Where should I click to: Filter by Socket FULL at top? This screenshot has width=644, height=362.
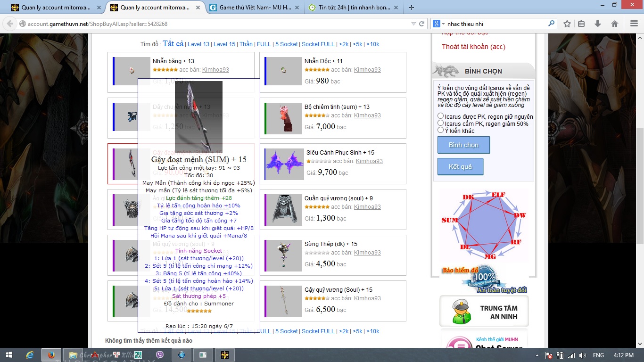[318, 44]
